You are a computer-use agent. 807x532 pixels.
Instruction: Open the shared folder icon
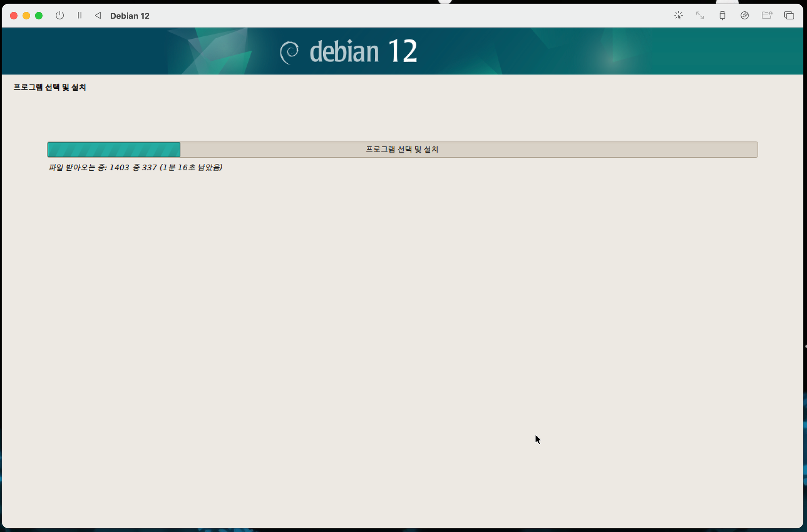tap(767, 16)
